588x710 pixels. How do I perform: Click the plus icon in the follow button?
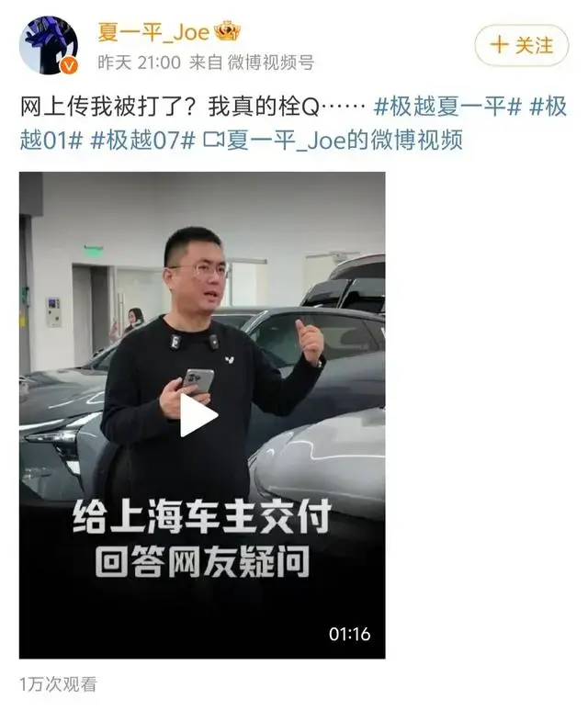499,45
